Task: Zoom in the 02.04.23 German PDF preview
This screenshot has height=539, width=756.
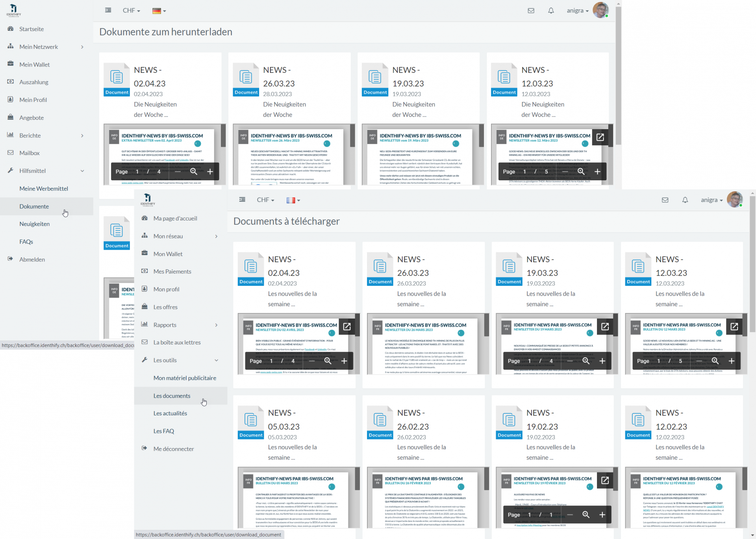Action: 210,172
